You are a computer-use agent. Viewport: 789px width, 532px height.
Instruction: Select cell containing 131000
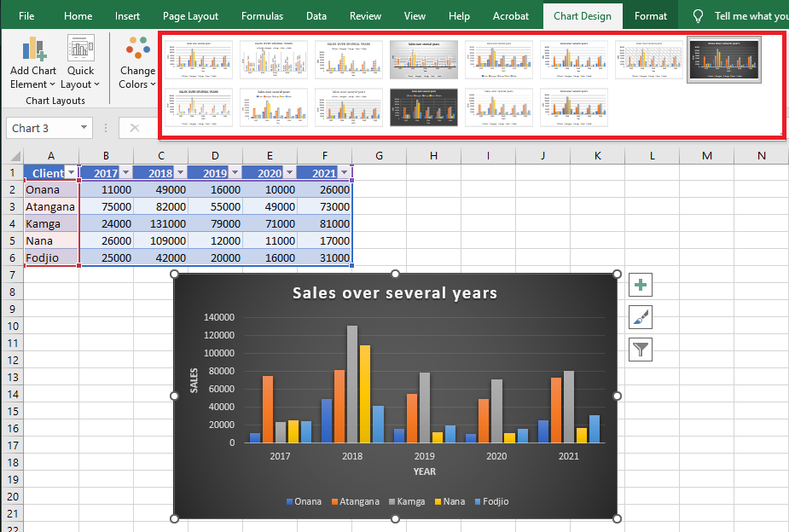tap(160, 223)
